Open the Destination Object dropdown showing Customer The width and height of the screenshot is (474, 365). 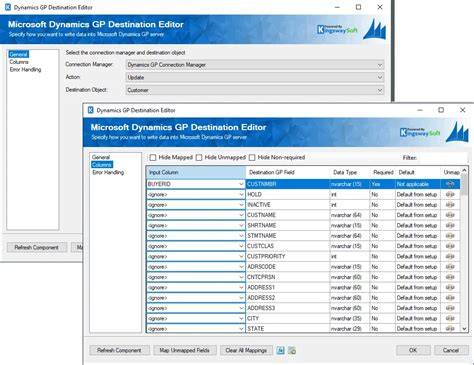point(255,90)
